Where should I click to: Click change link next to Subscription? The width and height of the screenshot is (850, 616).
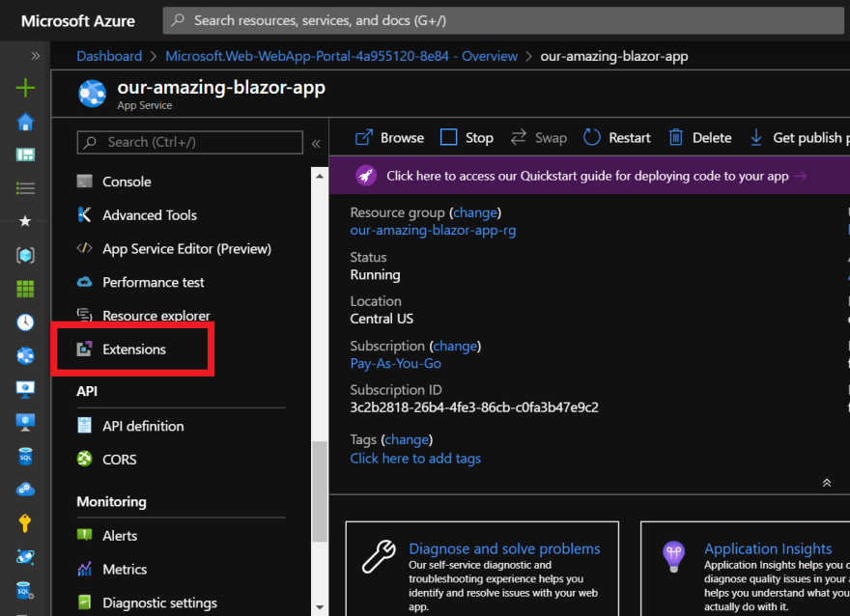pos(455,347)
